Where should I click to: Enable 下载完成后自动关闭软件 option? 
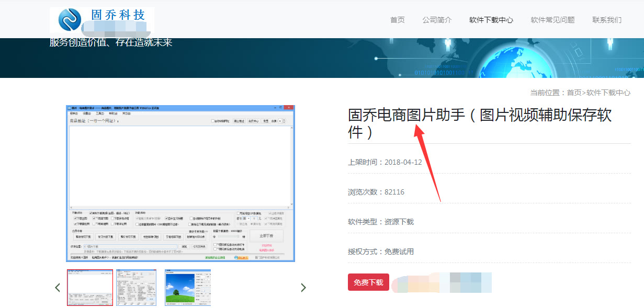(215, 244)
